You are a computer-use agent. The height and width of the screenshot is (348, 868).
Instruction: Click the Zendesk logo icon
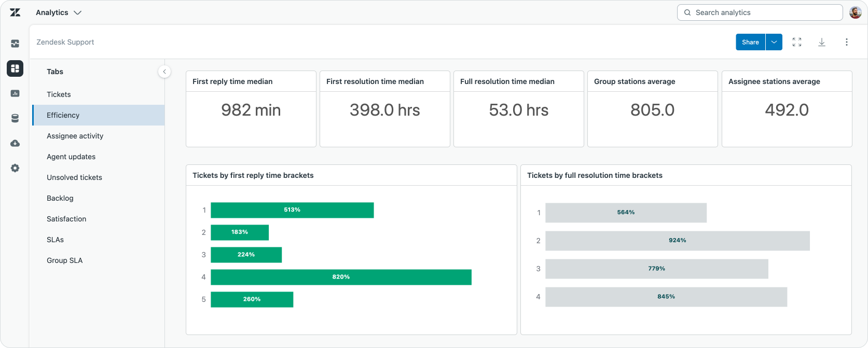coord(15,12)
